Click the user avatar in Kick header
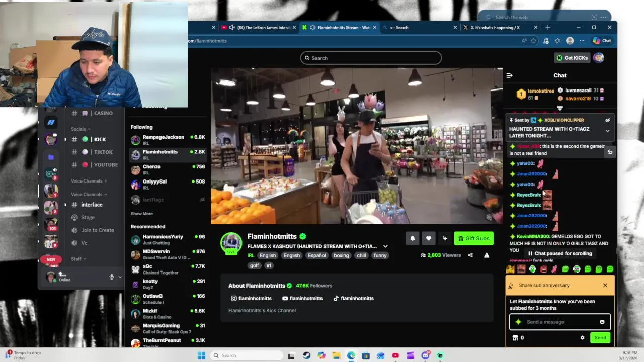The width and height of the screenshot is (644, 362). [598, 58]
